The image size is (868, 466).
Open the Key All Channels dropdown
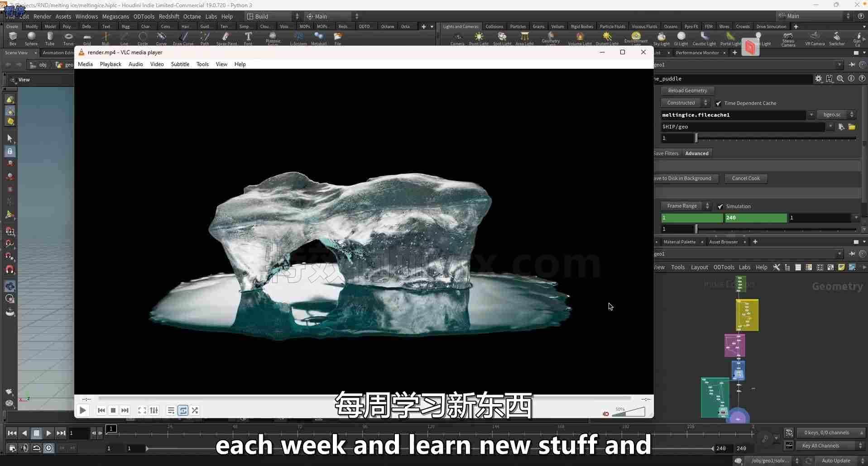831,446
